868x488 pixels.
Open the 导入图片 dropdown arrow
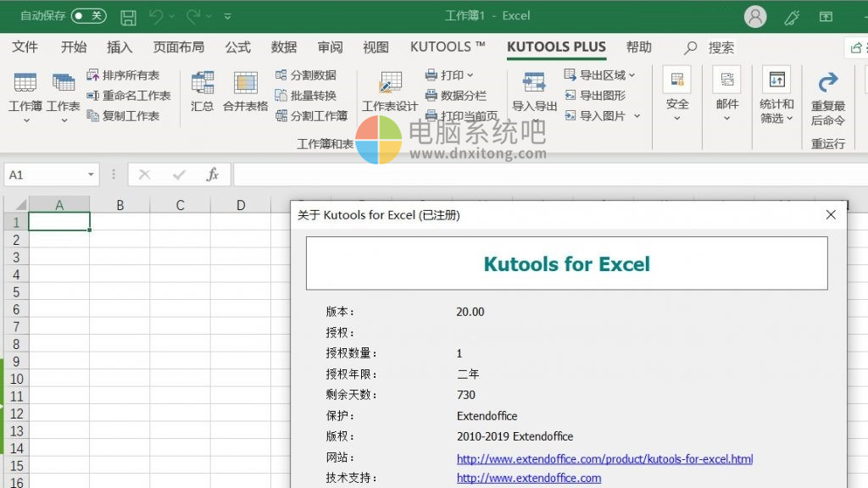pyautogui.click(x=637, y=116)
